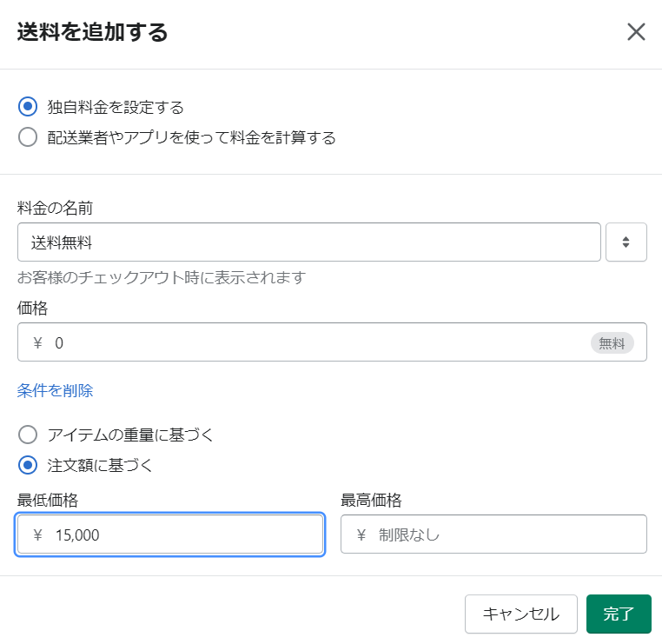662x644 pixels.
Task: Choose アイテムの重量に基づく radio button
Action: [28, 435]
